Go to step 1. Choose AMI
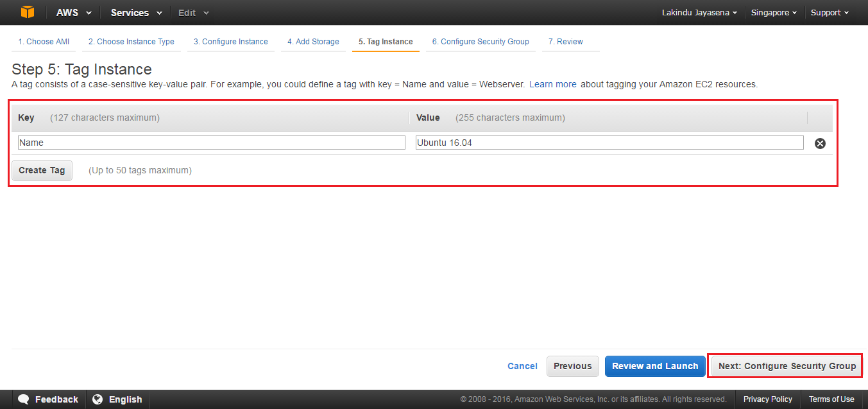Screen dimensions: 868x409 click(x=44, y=42)
